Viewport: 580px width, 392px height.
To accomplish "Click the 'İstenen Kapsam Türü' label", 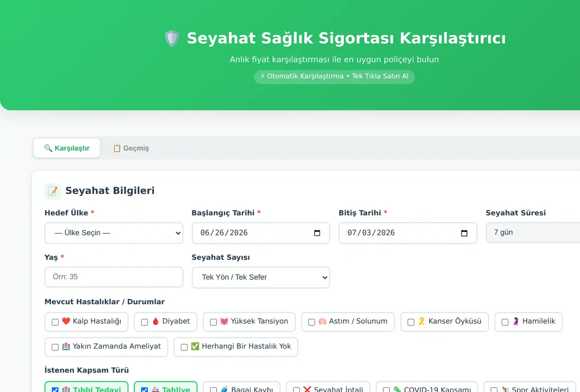I will click(87, 371).
